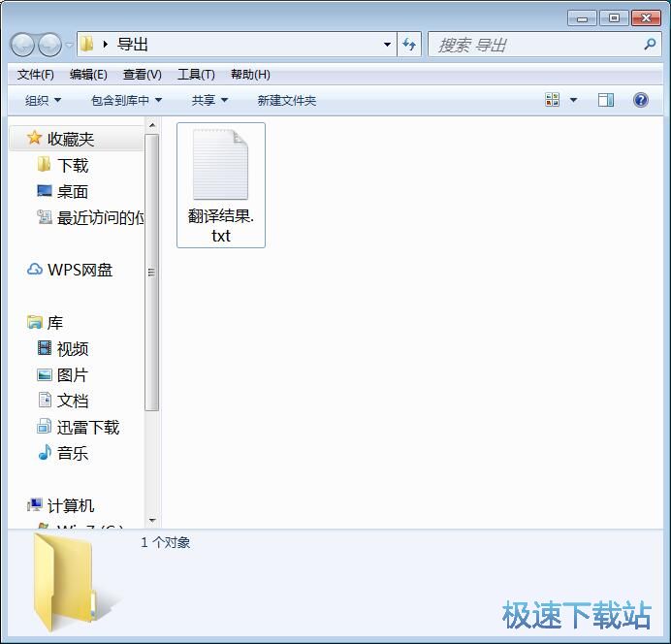Click the 视频 film icon
Screen dimensions: 671x644
[x=44, y=348]
